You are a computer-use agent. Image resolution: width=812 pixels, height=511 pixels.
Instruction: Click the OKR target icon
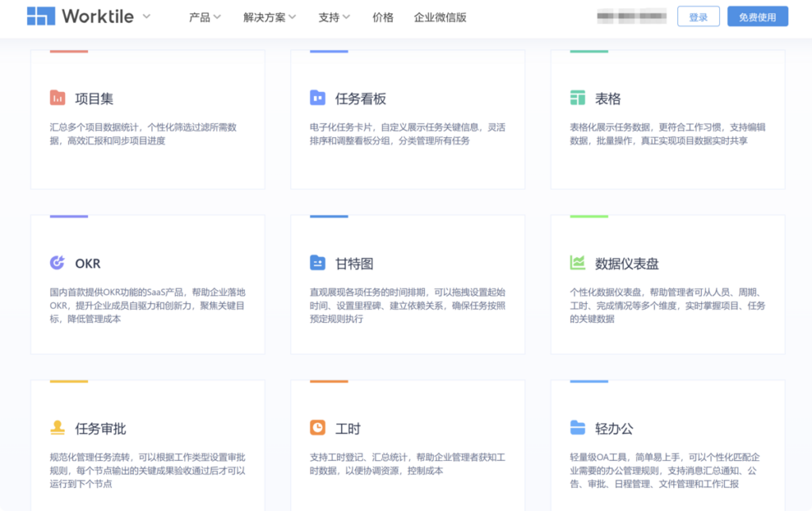58,262
